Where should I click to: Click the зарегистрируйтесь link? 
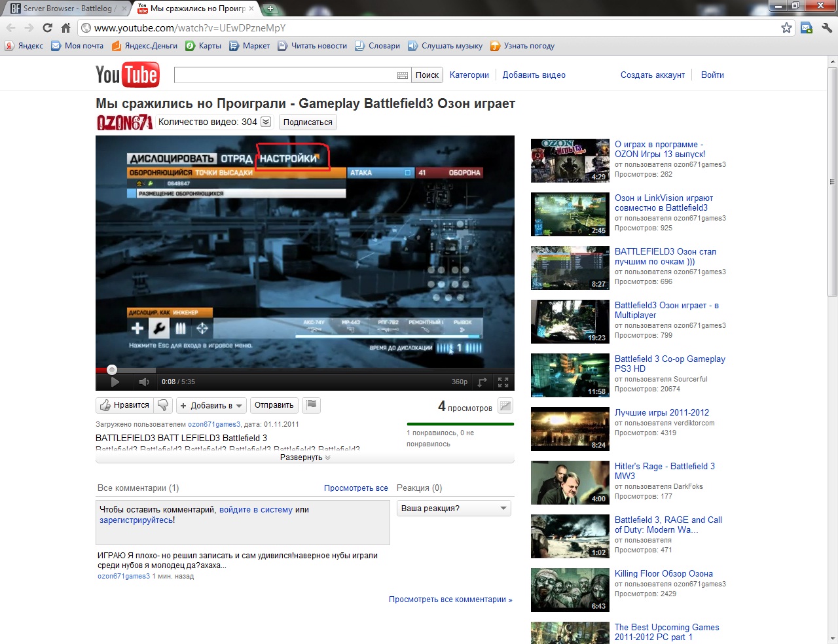point(136,520)
